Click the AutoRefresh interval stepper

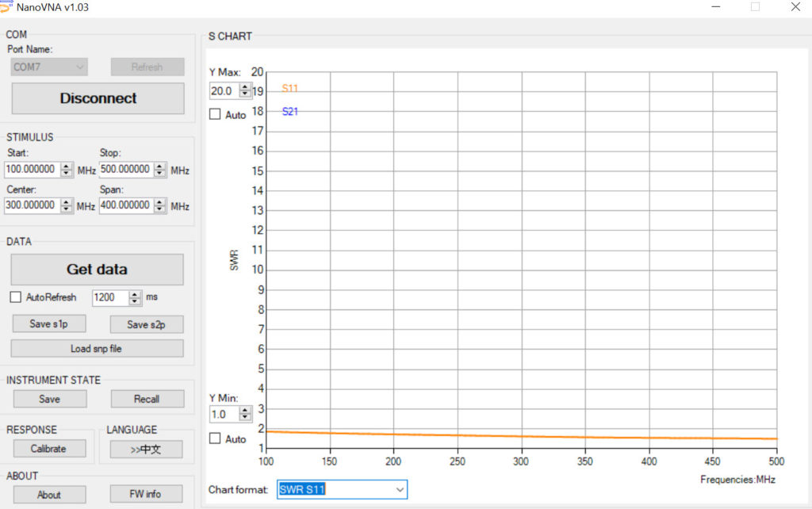coord(135,297)
